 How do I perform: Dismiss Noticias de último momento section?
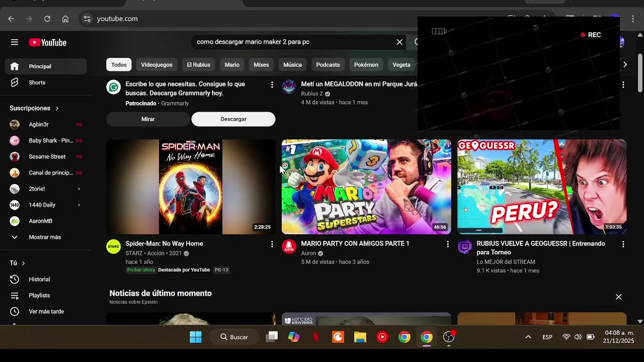pos(618,297)
